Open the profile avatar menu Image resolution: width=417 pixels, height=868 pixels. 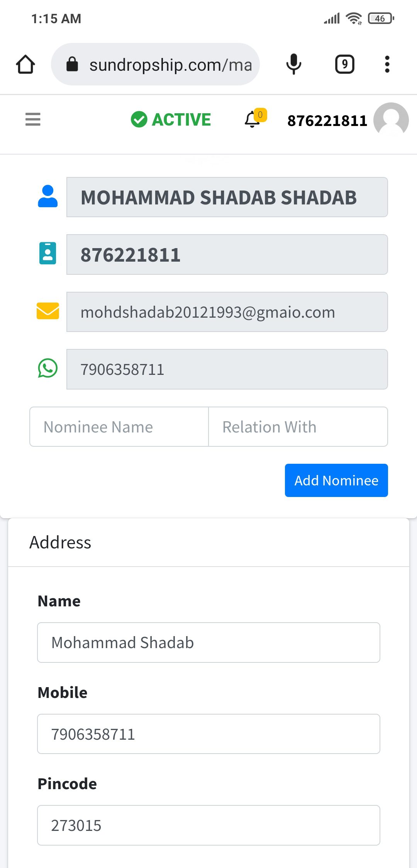(391, 120)
